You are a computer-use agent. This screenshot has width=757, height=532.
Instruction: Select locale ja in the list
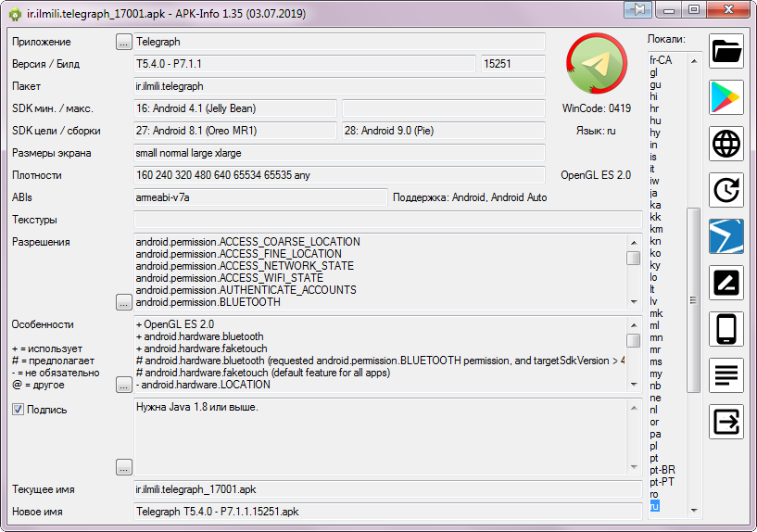point(653,193)
